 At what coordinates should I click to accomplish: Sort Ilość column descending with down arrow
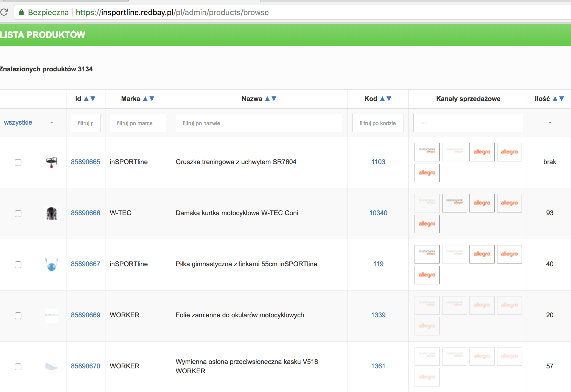click(x=561, y=99)
